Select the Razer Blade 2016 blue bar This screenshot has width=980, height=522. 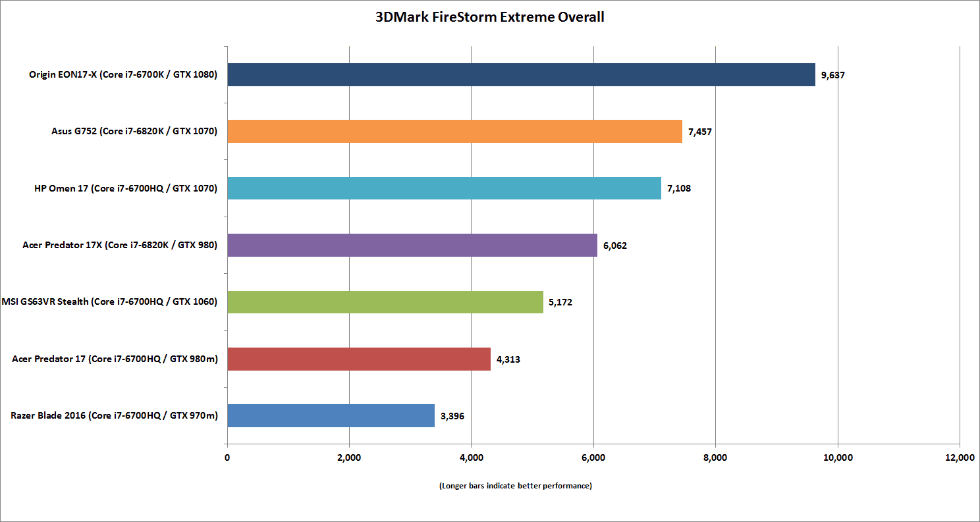click(331, 415)
